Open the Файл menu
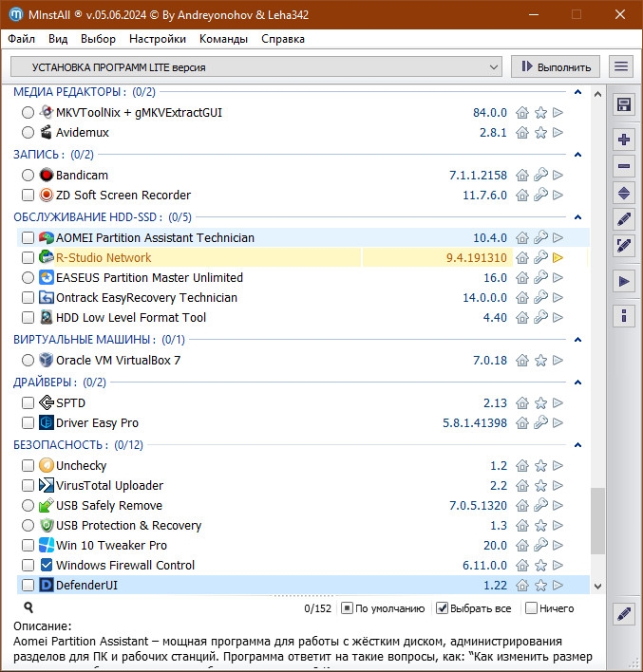The height and width of the screenshot is (672, 643). click(x=22, y=39)
